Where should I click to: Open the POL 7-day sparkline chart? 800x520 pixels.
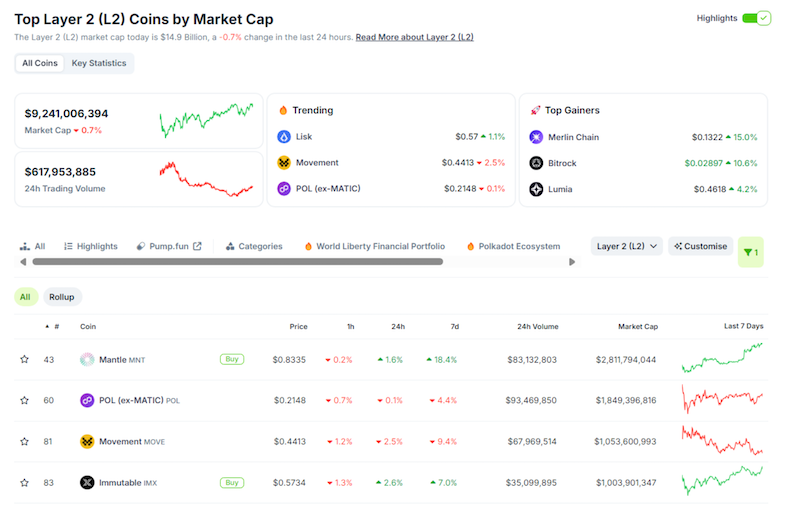coord(722,399)
